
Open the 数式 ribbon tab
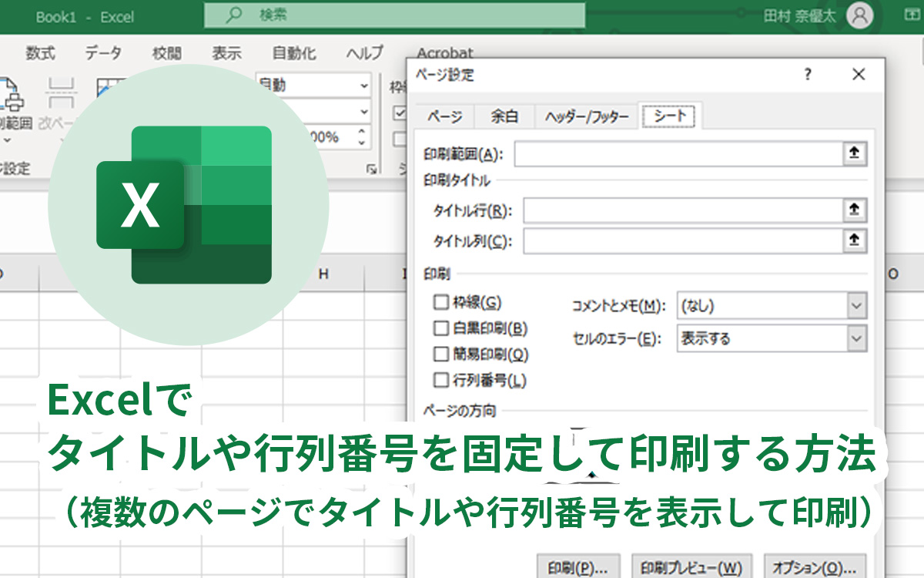pyautogui.click(x=40, y=53)
